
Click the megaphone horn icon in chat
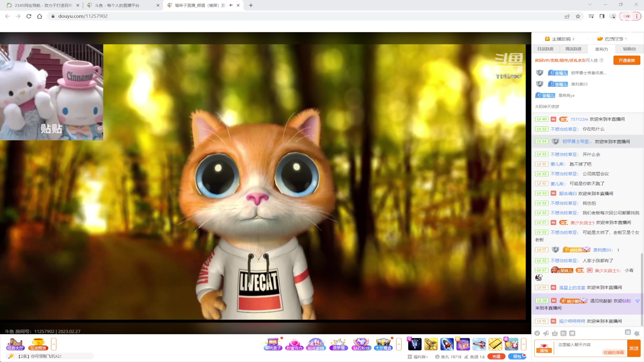(x=546, y=333)
